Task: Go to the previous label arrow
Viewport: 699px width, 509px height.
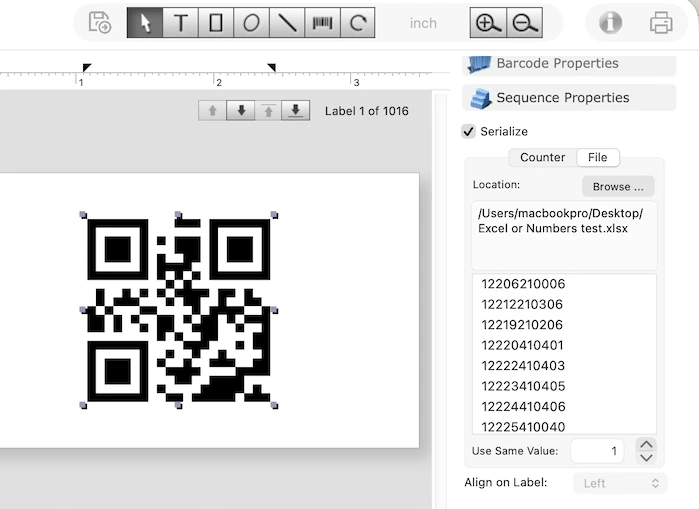Action: 213,111
